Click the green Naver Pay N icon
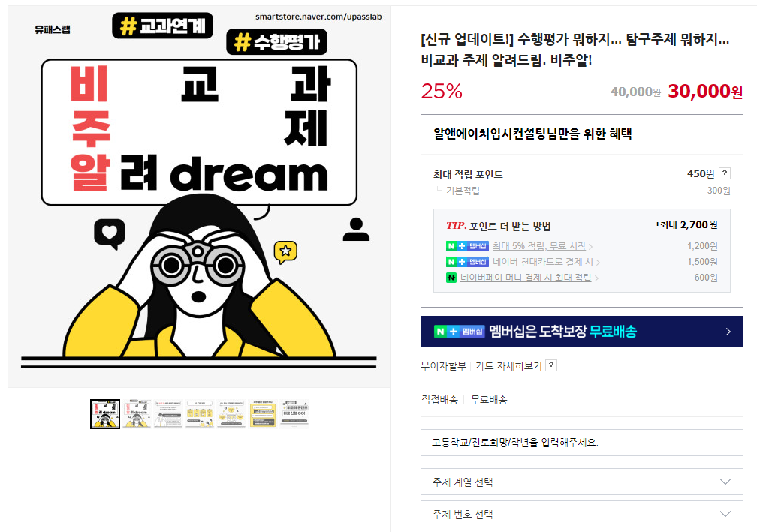 coord(451,278)
